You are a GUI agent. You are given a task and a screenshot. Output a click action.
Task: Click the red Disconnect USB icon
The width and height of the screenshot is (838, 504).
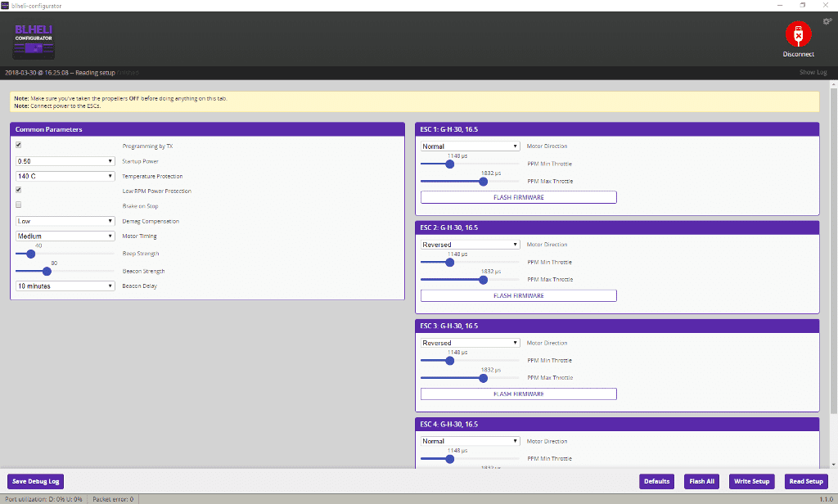pos(798,34)
